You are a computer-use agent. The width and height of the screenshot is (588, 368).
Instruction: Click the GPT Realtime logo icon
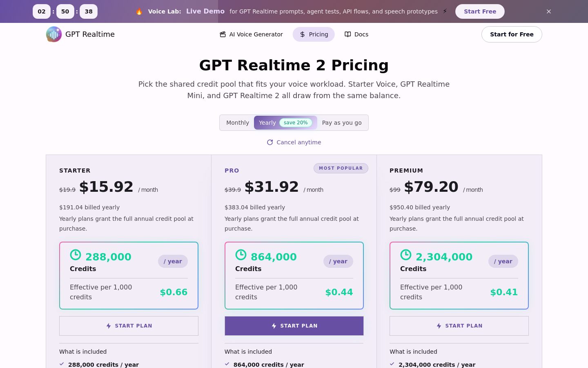coord(54,34)
